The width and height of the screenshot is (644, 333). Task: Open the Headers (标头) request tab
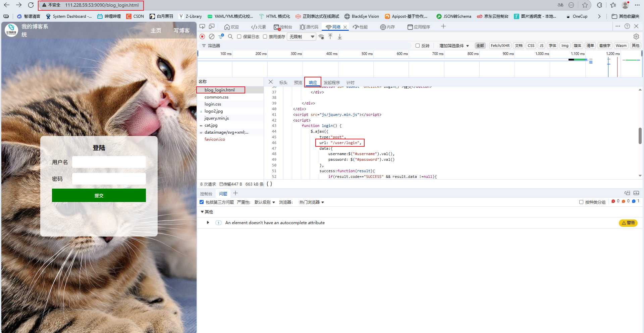point(283,82)
